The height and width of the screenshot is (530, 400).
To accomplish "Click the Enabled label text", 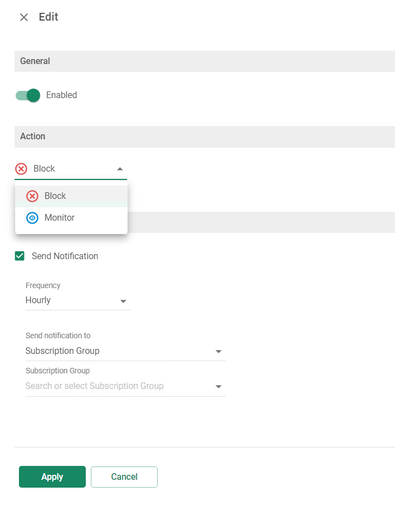I will click(x=62, y=95).
